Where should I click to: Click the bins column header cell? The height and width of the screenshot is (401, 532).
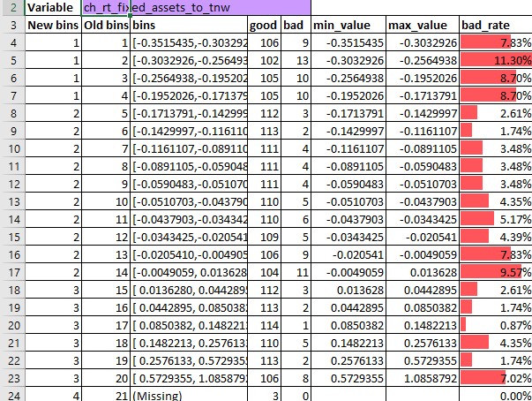pyautogui.click(x=189, y=25)
